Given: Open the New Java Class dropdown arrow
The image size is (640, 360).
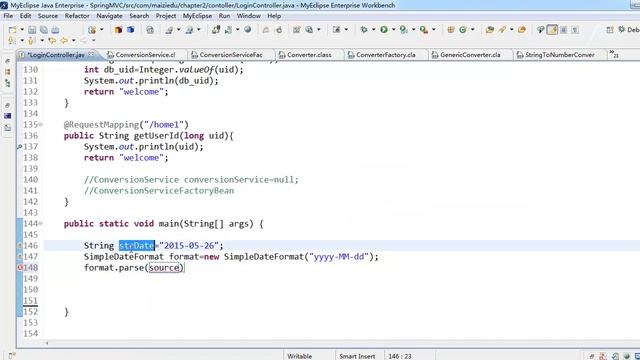Looking at the screenshot, I should pos(472,29).
